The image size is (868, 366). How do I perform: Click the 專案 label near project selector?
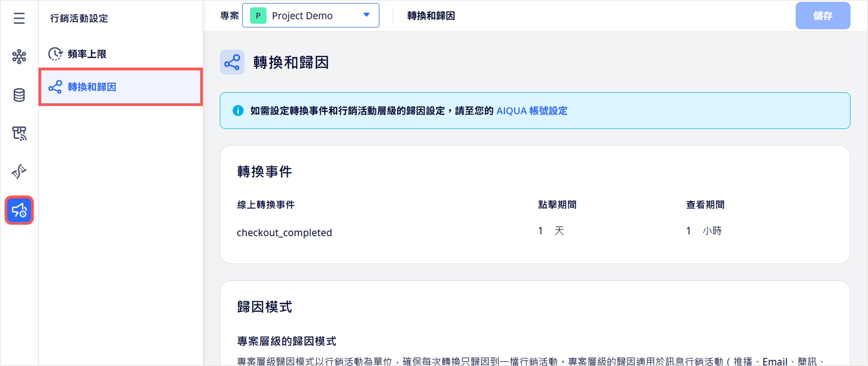229,16
